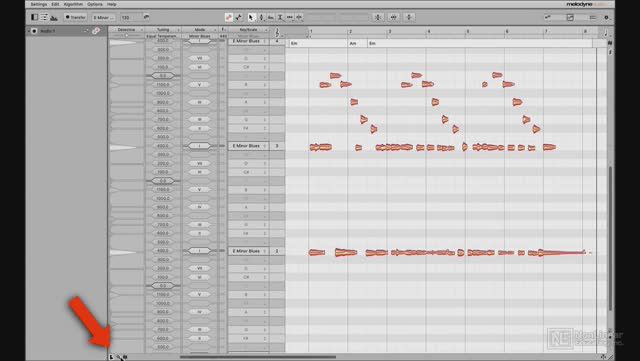This screenshot has height=361, width=640.
Task: Click the icon right of the pink one
Action: click(239, 17)
